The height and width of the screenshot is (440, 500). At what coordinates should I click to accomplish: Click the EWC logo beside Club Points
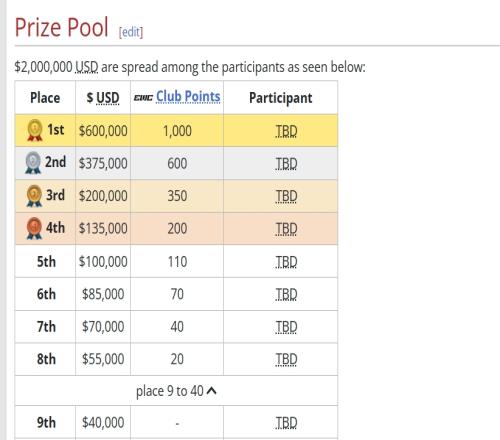[x=143, y=98]
